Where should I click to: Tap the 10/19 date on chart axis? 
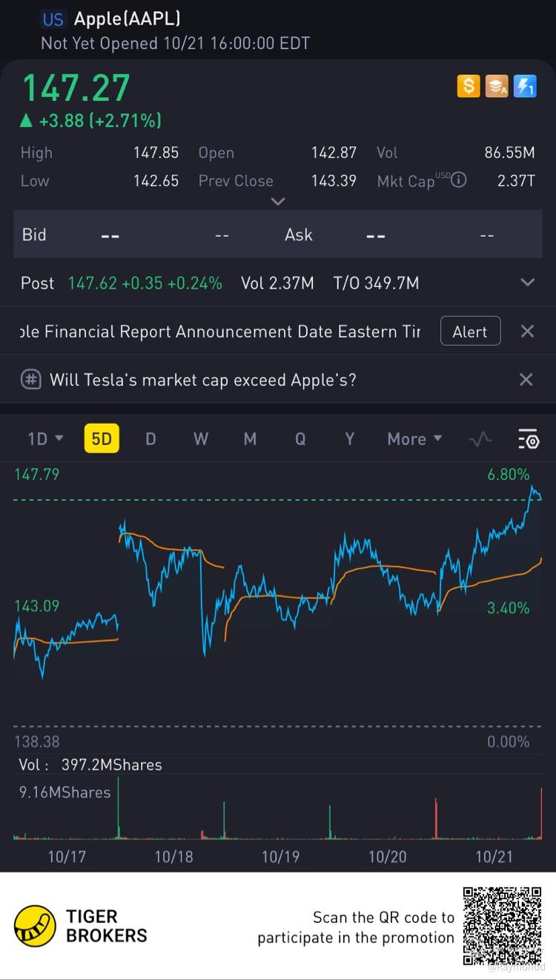[280, 857]
